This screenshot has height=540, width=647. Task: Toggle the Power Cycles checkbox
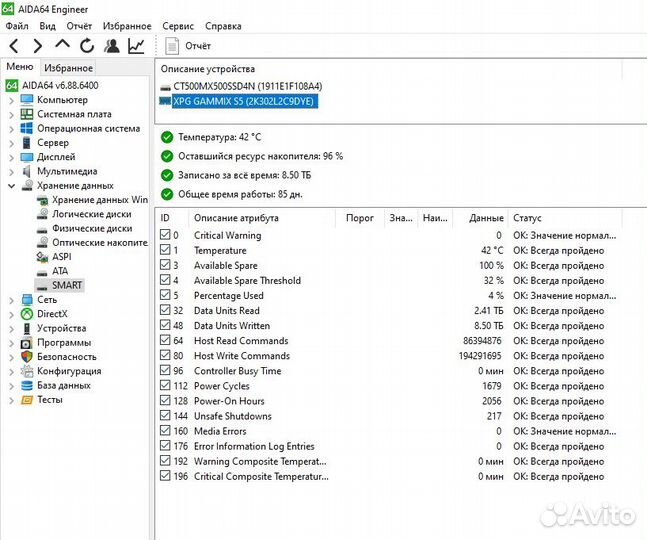(165, 385)
